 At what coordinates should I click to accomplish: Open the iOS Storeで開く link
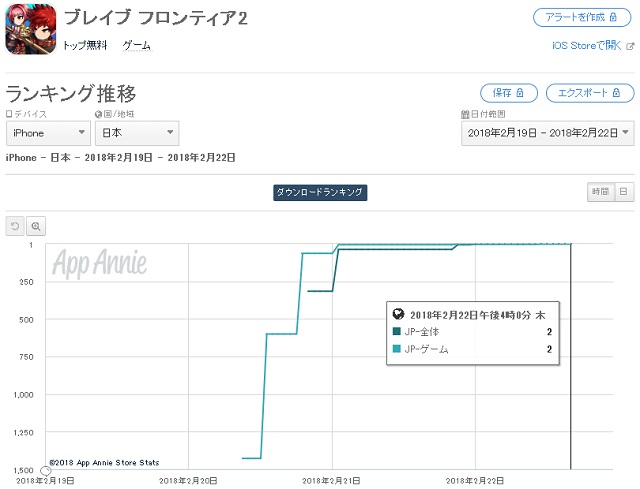coord(587,45)
